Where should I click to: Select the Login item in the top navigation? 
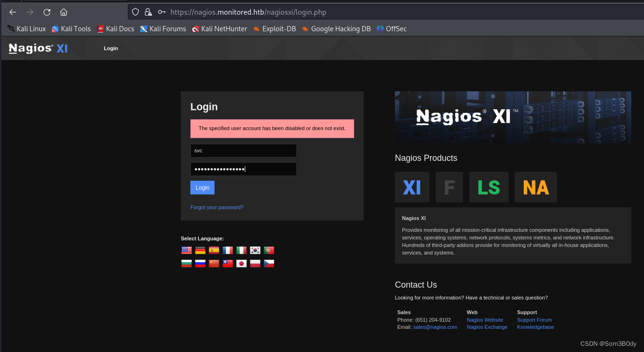point(111,48)
